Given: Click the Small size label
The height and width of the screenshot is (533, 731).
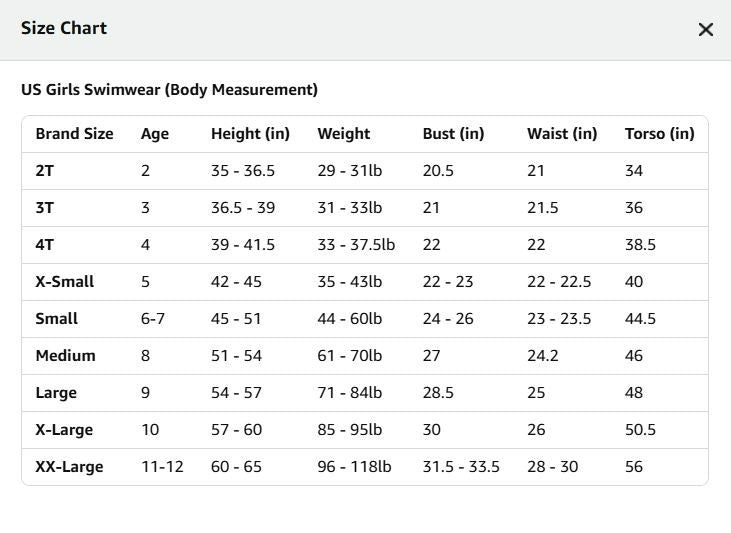Looking at the screenshot, I should [56, 319].
